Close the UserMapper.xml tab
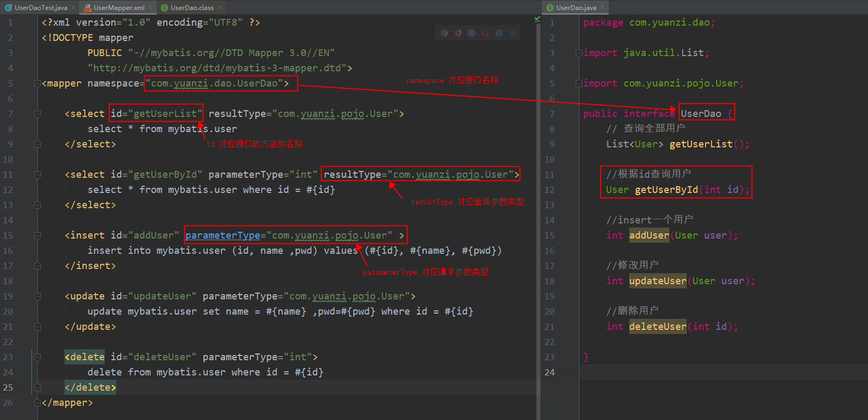The image size is (868, 420). (x=150, y=7)
